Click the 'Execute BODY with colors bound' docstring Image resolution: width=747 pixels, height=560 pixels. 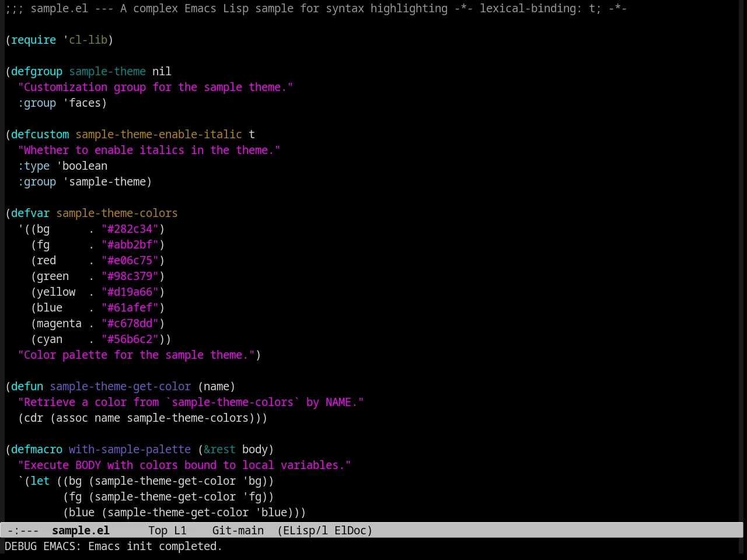coord(184,465)
